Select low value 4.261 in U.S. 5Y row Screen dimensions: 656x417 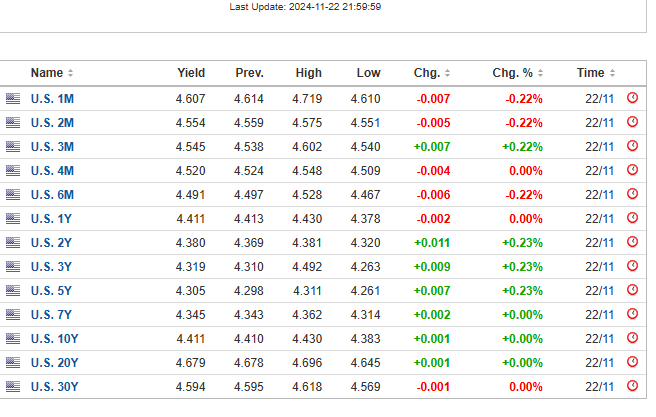click(365, 291)
